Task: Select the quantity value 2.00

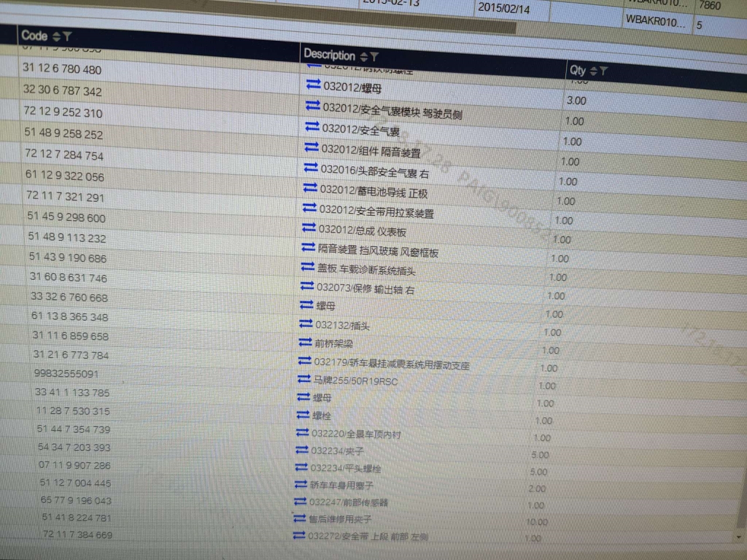Action: (x=537, y=489)
